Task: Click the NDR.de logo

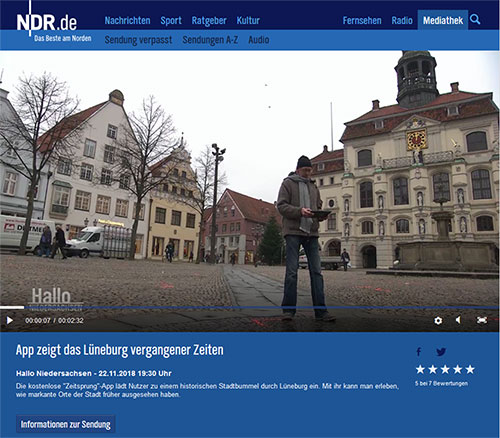Action: (x=47, y=22)
